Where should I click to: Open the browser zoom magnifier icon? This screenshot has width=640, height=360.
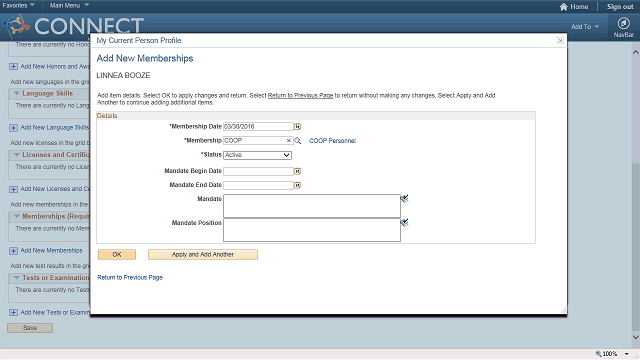pos(598,354)
